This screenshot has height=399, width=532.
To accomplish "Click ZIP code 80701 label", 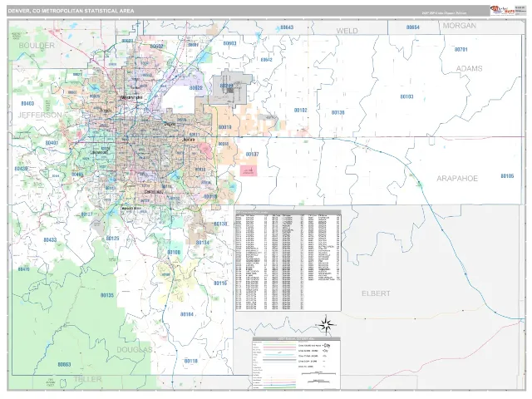I will coord(461,50).
